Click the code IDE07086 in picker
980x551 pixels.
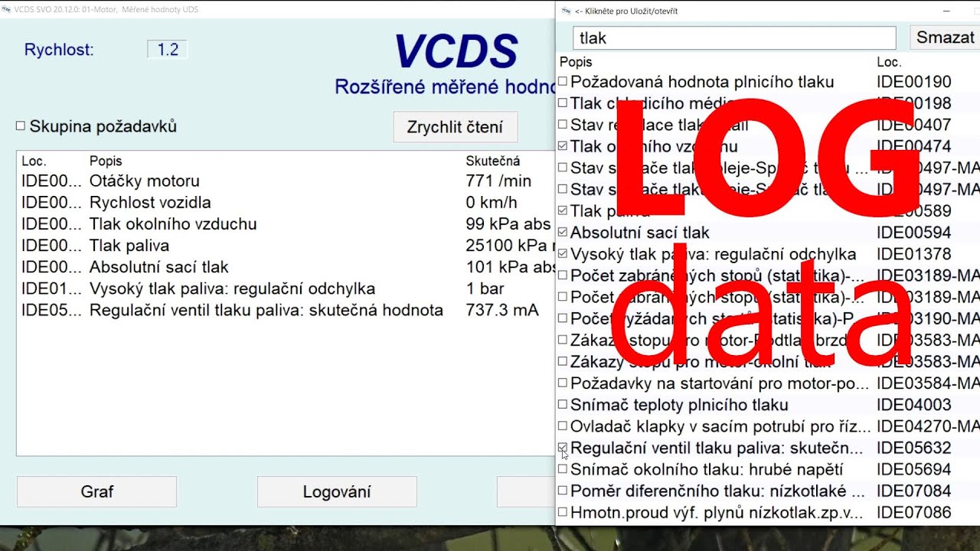point(913,512)
